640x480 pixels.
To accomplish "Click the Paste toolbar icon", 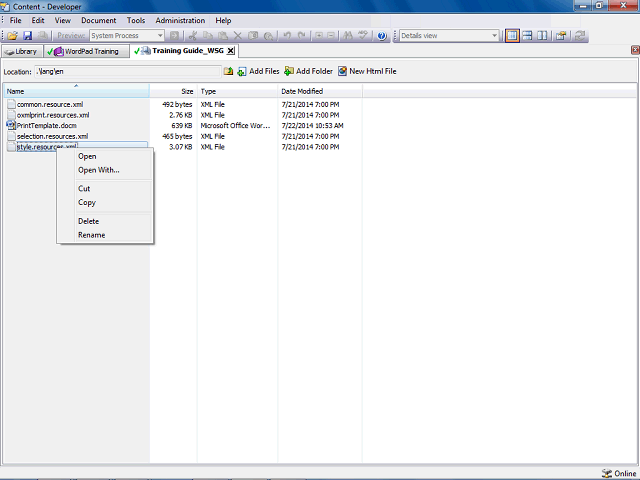I will coord(223,36).
